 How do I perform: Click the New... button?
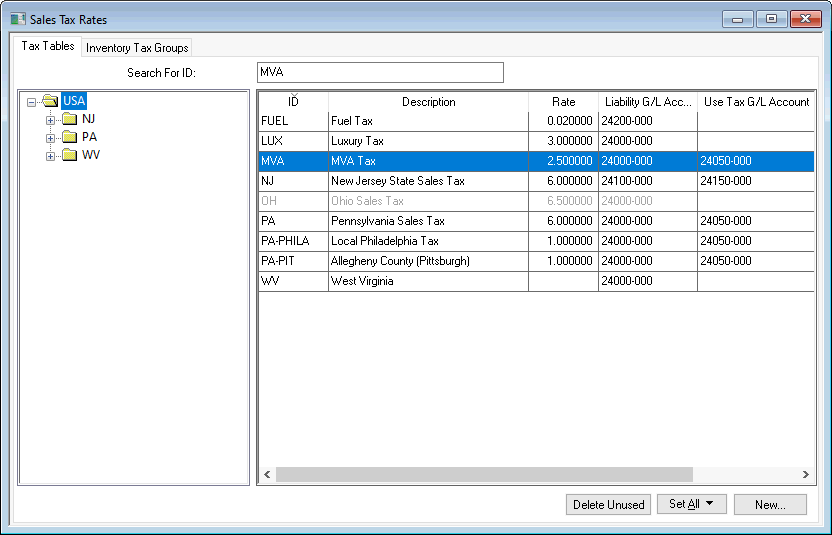click(x=770, y=504)
